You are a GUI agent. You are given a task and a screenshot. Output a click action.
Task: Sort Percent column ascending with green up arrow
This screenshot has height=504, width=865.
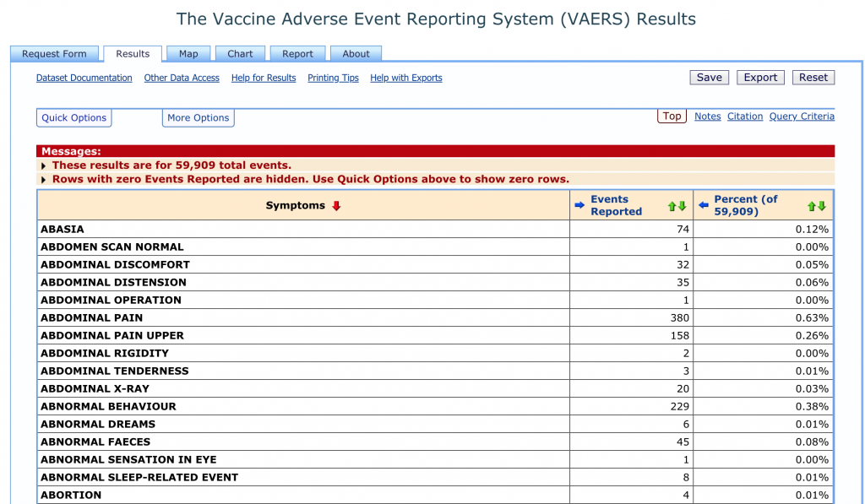point(812,206)
